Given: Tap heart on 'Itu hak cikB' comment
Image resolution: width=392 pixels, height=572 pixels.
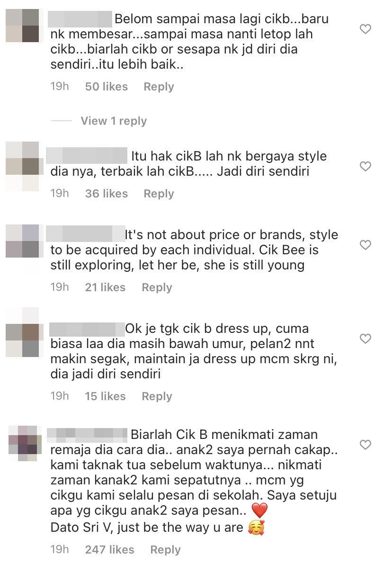Looking at the screenshot, I should [x=365, y=166].
